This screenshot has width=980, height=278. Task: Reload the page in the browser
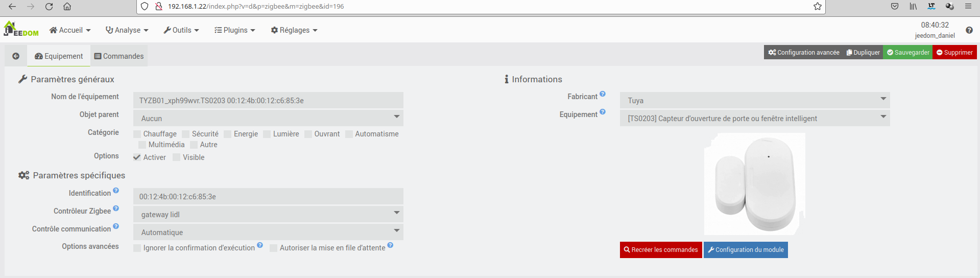(49, 7)
